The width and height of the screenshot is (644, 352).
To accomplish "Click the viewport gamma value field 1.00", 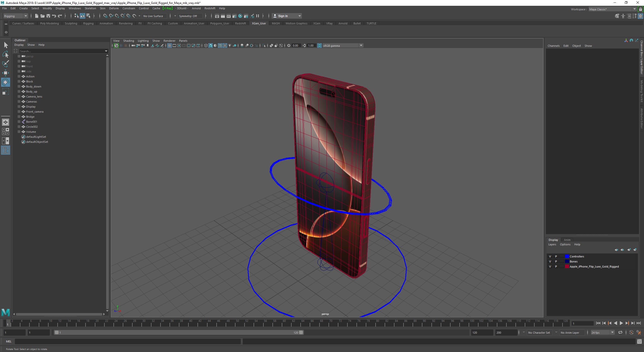I will click(311, 46).
